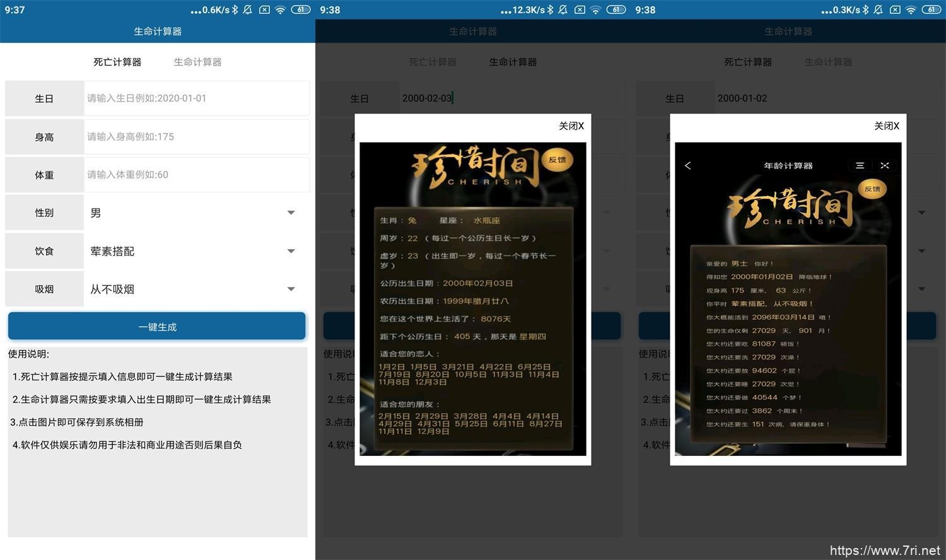Tap 吸烟 label on 9:37 screen
The height and width of the screenshot is (560, 946).
(x=44, y=289)
